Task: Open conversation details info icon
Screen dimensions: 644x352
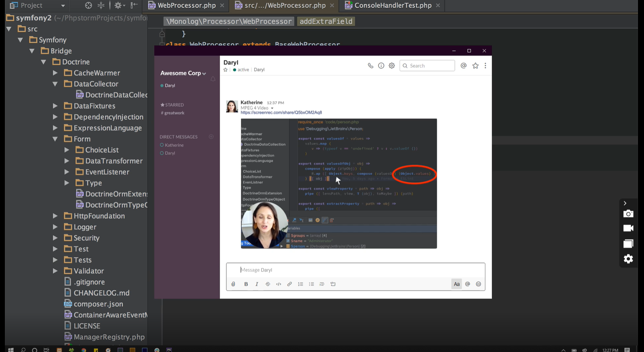Action: [381, 66]
